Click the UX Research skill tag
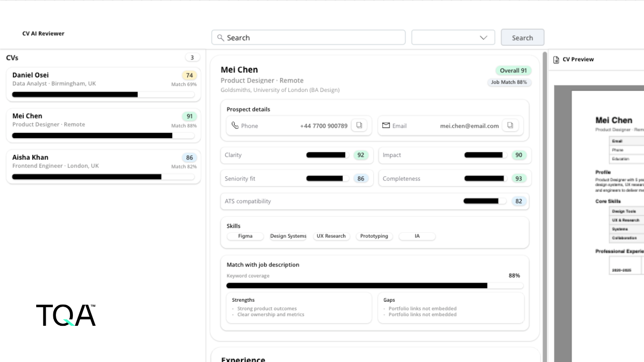Viewport: 644px width, 362px height. coord(331,236)
